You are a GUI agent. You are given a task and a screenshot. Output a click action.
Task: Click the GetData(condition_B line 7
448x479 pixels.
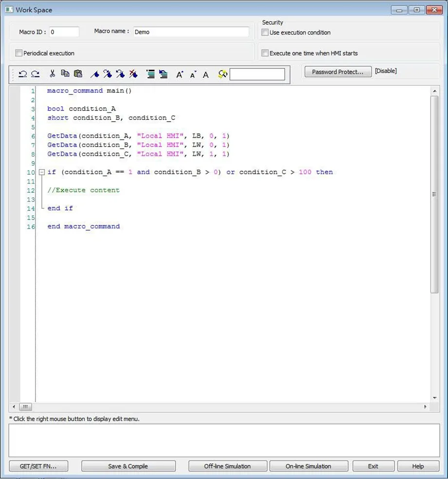138,145
